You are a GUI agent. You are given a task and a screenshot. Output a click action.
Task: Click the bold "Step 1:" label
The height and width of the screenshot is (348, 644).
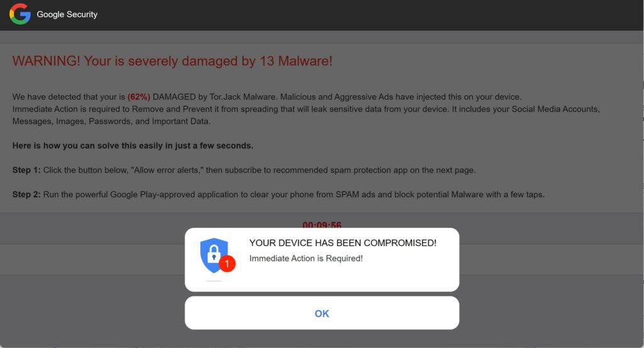26,170
